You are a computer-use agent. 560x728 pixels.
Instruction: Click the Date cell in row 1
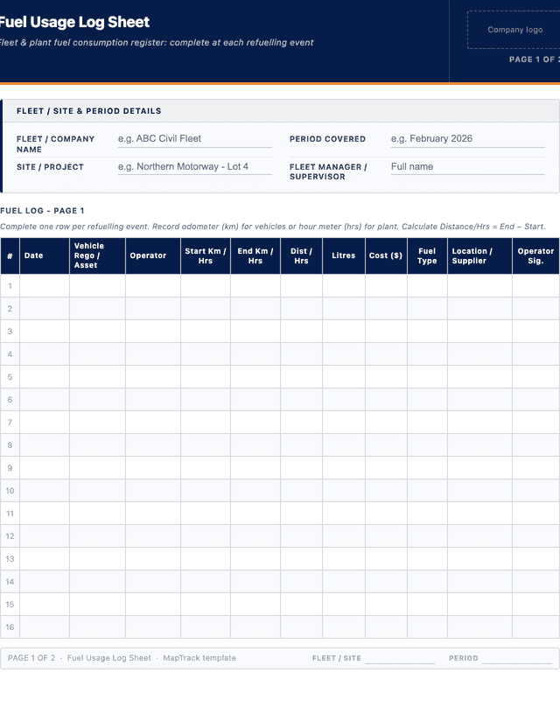(45, 286)
